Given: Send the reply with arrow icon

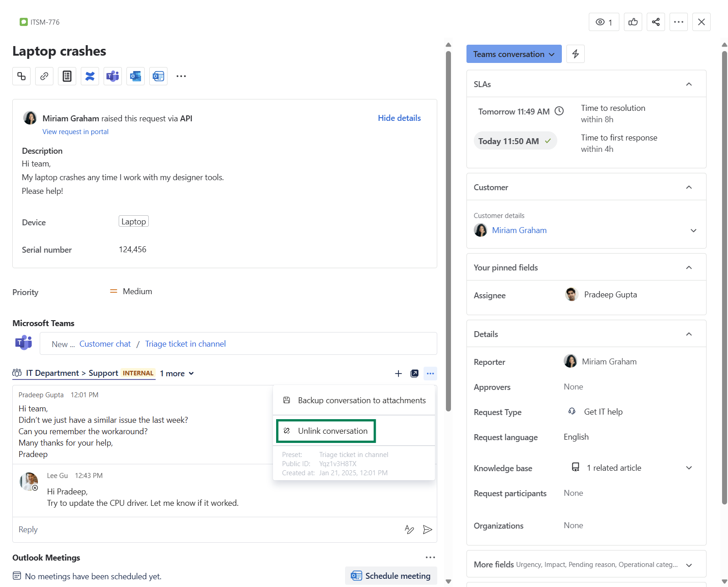Looking at the screenshot, I should [427, 530].
